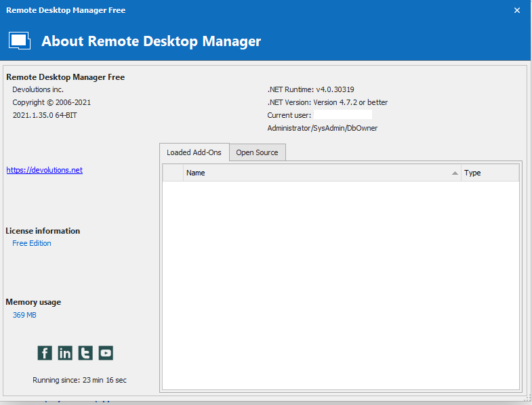532x405 pixels.
Task: Close the About dialog window
Action: pos(517,11)
